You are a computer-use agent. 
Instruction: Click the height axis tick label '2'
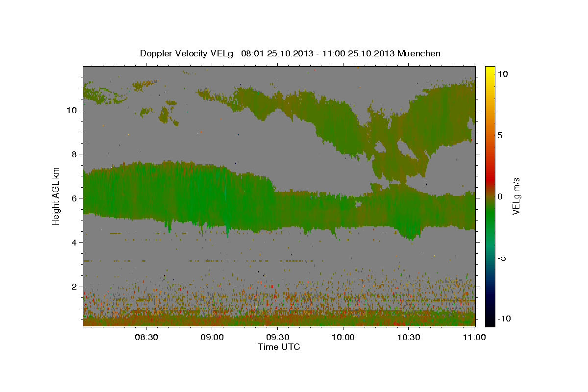[75, 287]
